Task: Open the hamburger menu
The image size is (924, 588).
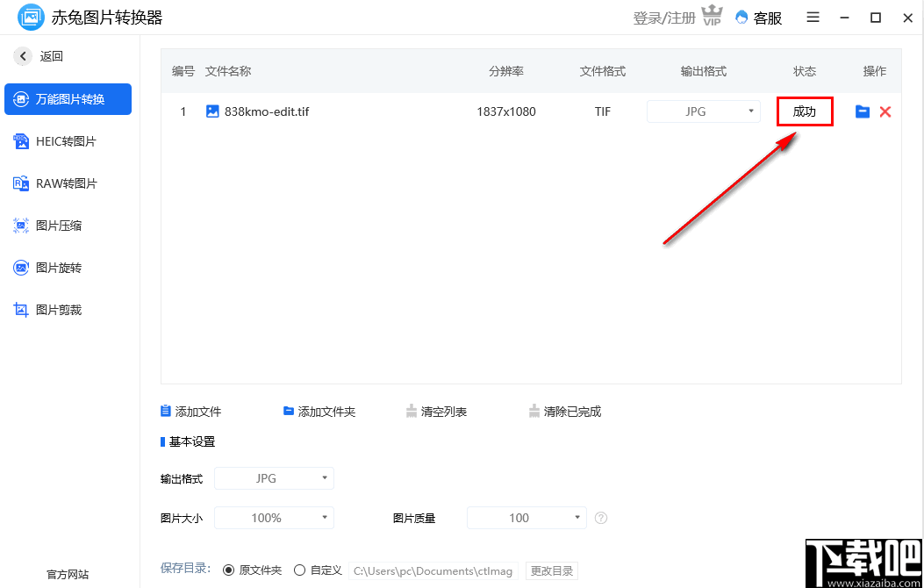Action: click(x=813, y=18)
